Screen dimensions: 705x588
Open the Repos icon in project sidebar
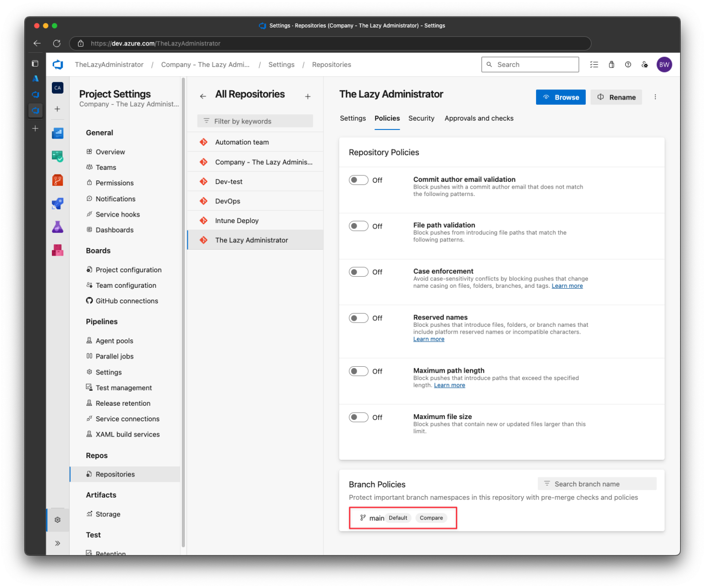(57, 180)
